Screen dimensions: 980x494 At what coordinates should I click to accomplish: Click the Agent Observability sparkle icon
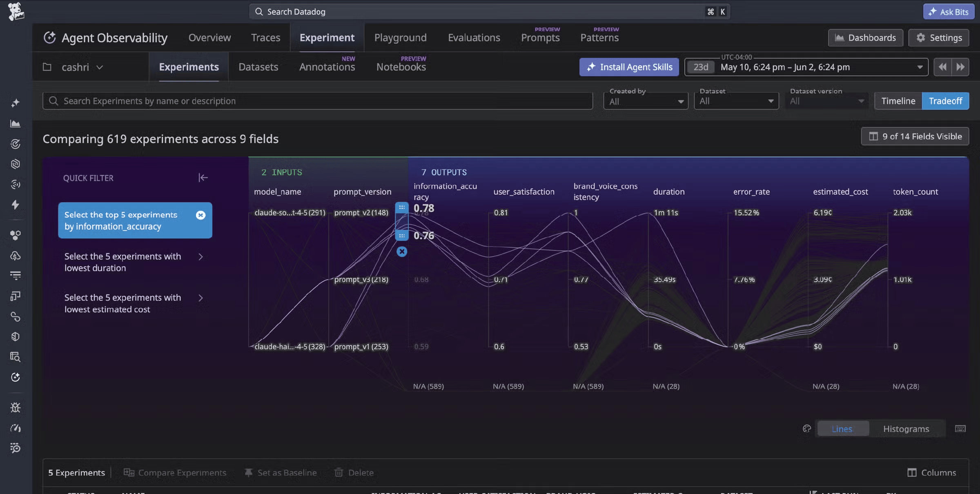coord(50,38)
